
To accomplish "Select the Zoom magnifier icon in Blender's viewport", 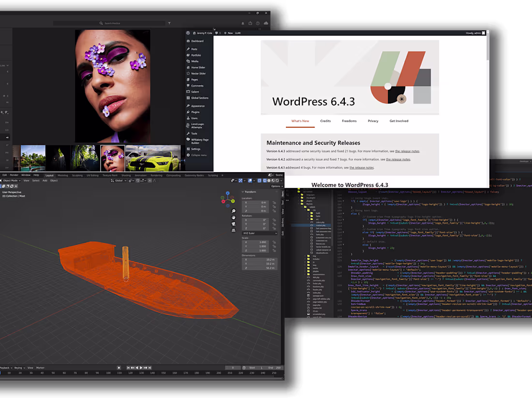I will tap(234, 211).
